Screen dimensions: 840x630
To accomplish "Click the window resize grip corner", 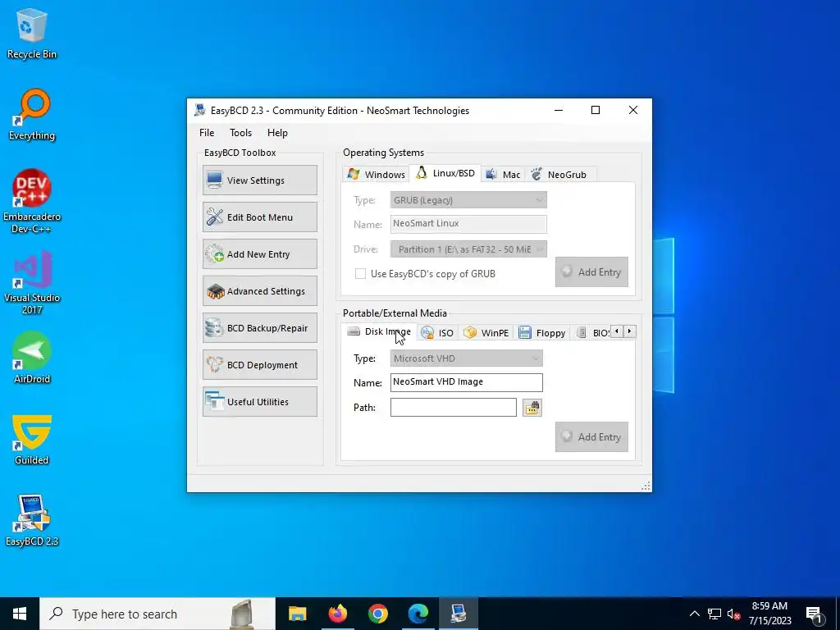I will [646, 486].
